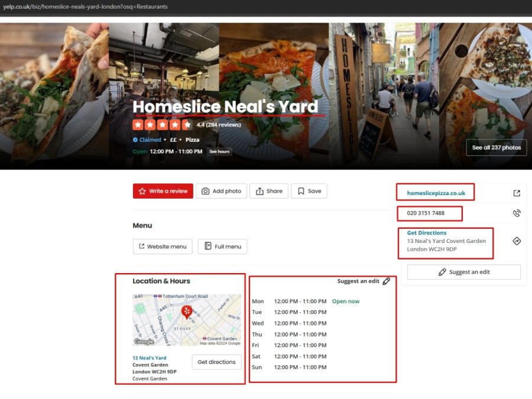Click the upload icon in Share button
Viewport: 532px width, 399px height.
pos(259,191)
